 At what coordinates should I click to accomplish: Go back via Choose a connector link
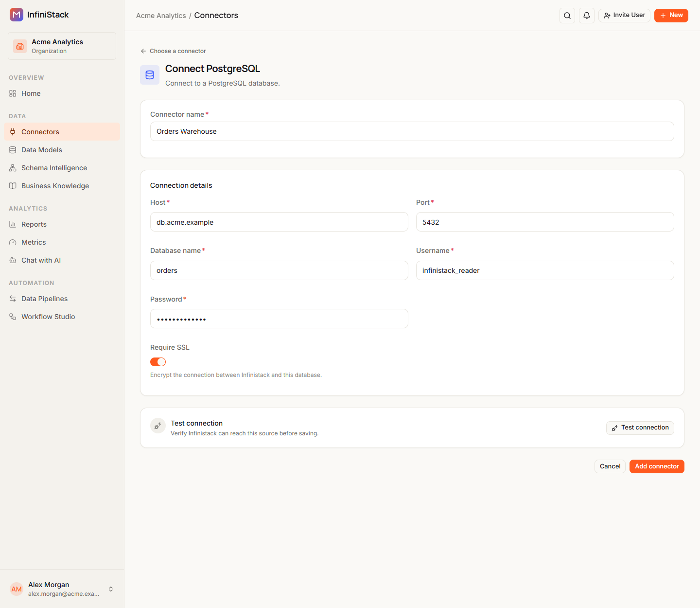point(173,51)
